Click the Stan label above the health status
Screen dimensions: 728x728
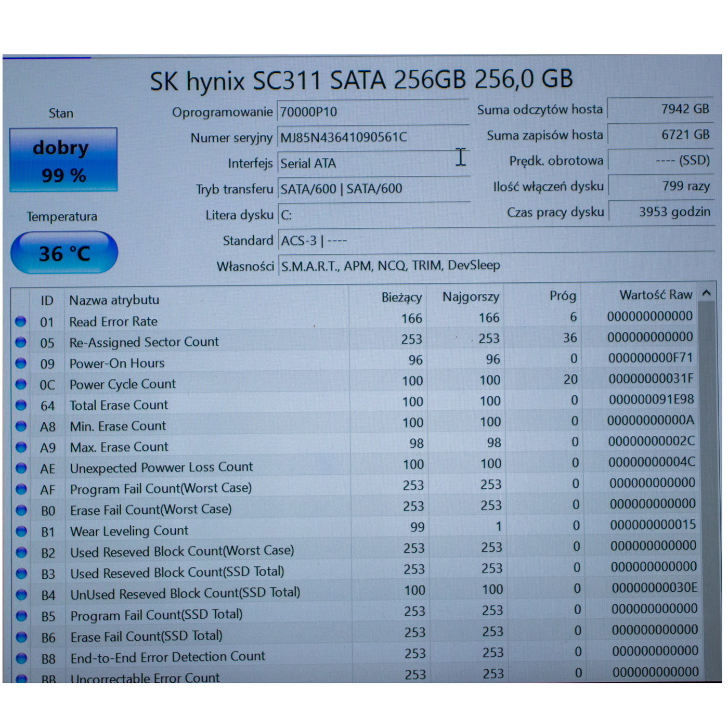pyautogui.click(x=61, y=113)
